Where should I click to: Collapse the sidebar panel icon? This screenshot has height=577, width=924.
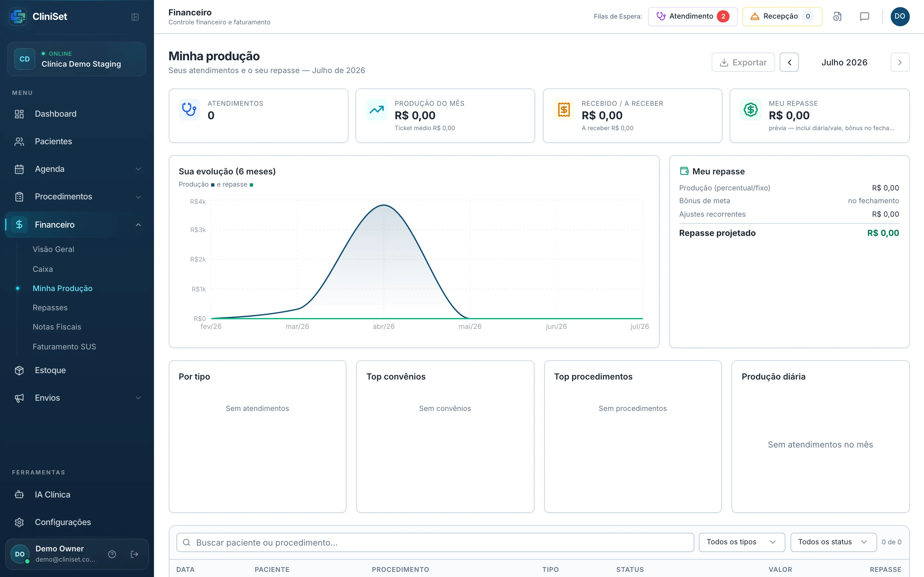pos(135,17)
